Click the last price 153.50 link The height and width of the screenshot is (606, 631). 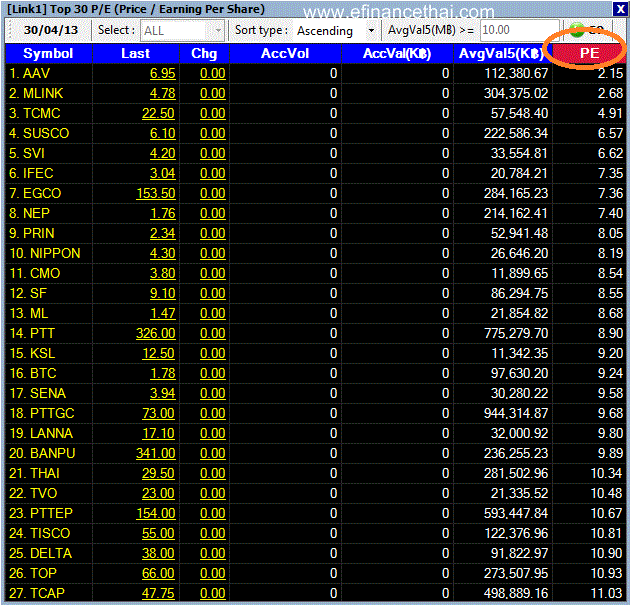click(x=156, y=194)
